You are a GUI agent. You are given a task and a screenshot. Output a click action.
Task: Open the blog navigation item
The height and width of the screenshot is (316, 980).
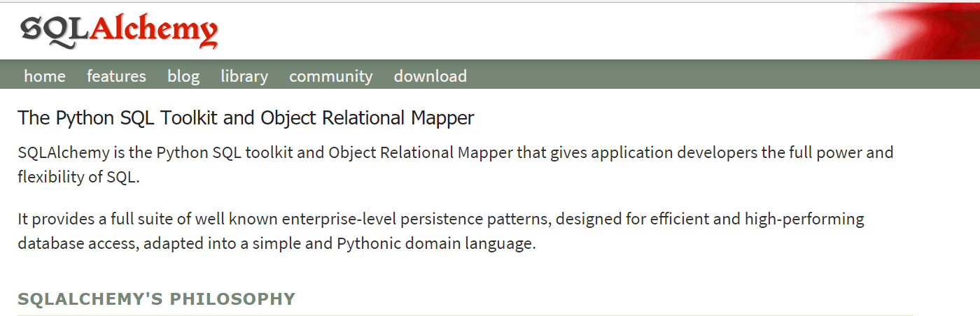pos(183,76)
